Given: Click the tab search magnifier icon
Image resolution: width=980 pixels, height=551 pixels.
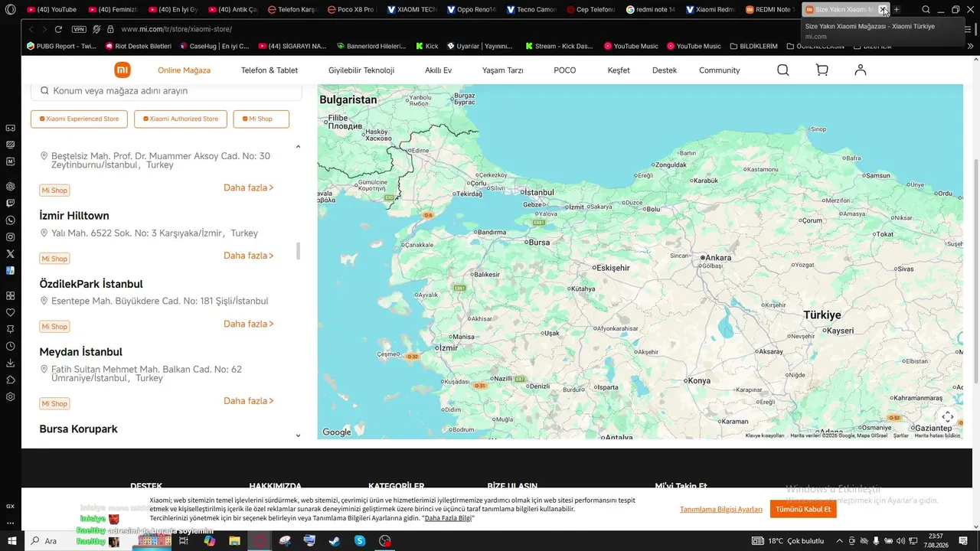Looking at the screenshot, I should (926, 10).
